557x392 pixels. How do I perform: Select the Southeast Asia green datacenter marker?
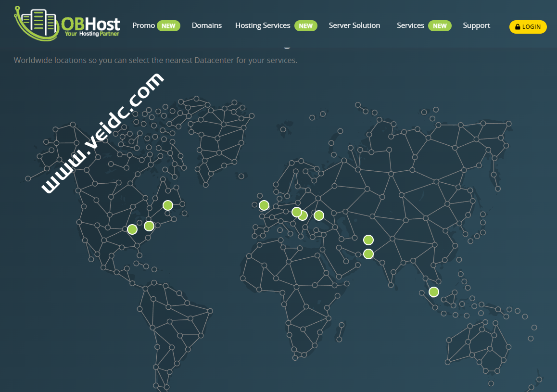434,291
